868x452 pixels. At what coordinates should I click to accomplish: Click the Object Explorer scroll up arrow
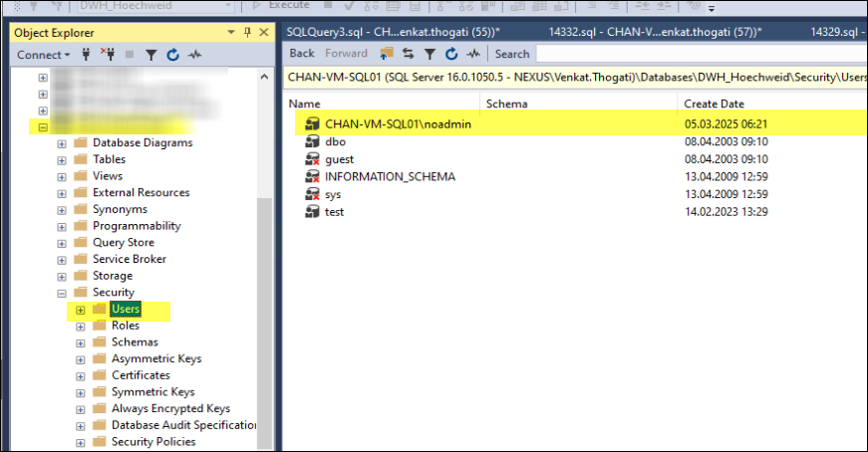point(264,77)
